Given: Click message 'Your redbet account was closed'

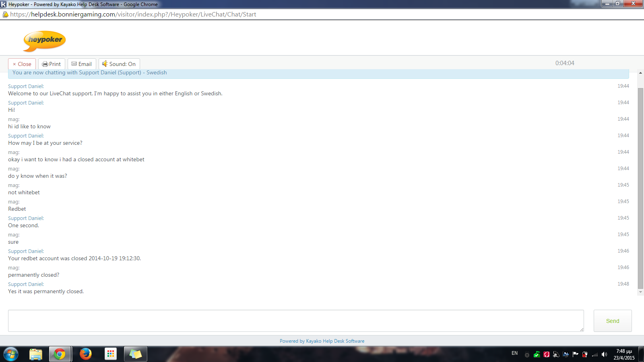Looking at the screenshot, I should click(x=74, y=259).
